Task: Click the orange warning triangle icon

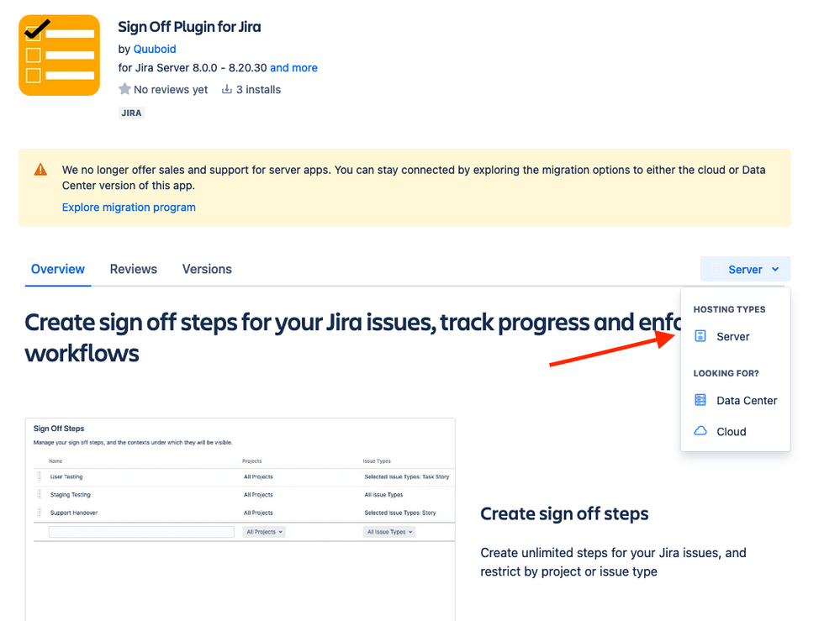Action: (40, 170)
